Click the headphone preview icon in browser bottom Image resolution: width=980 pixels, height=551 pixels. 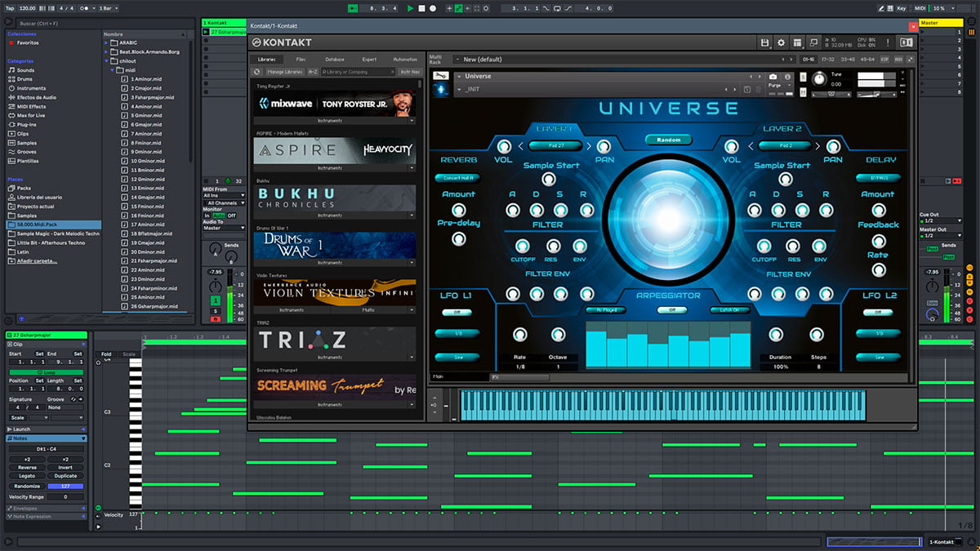(21, 319)
